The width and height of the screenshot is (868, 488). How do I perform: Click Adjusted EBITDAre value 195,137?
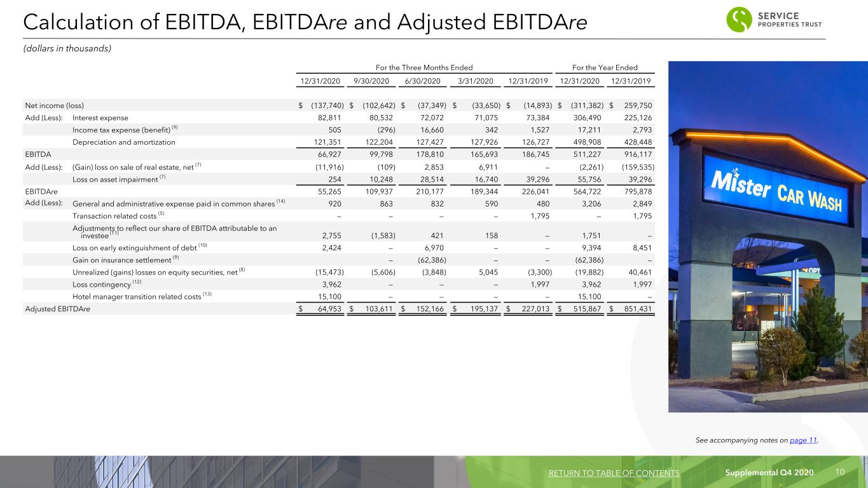pos(485,308)
